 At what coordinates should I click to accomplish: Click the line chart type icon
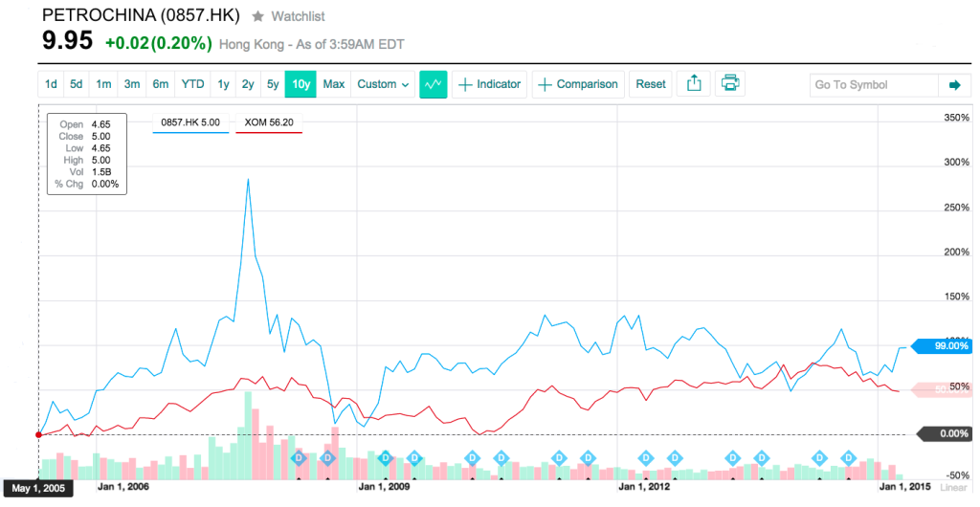434,84
